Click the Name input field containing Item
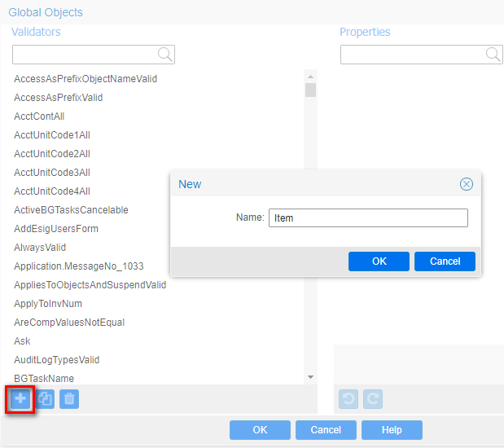 pos(368,217)
